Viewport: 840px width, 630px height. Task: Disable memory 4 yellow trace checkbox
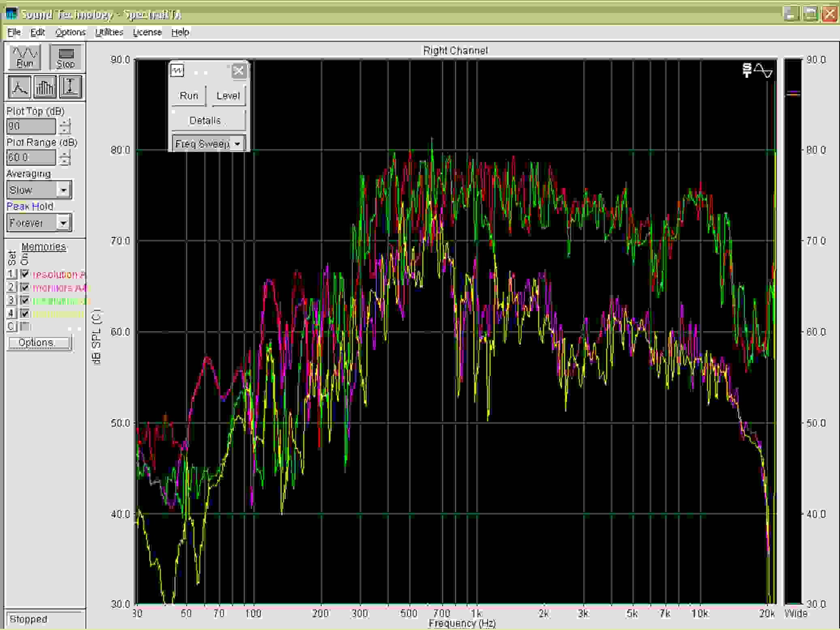click(25, 313)
